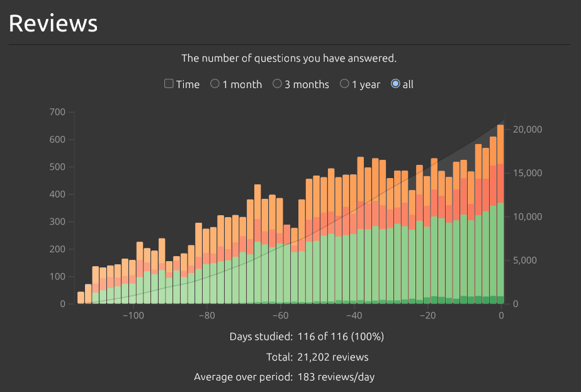Click the -60 x-axis label
The width and height of the screenshot is (581, 392).
281,316
